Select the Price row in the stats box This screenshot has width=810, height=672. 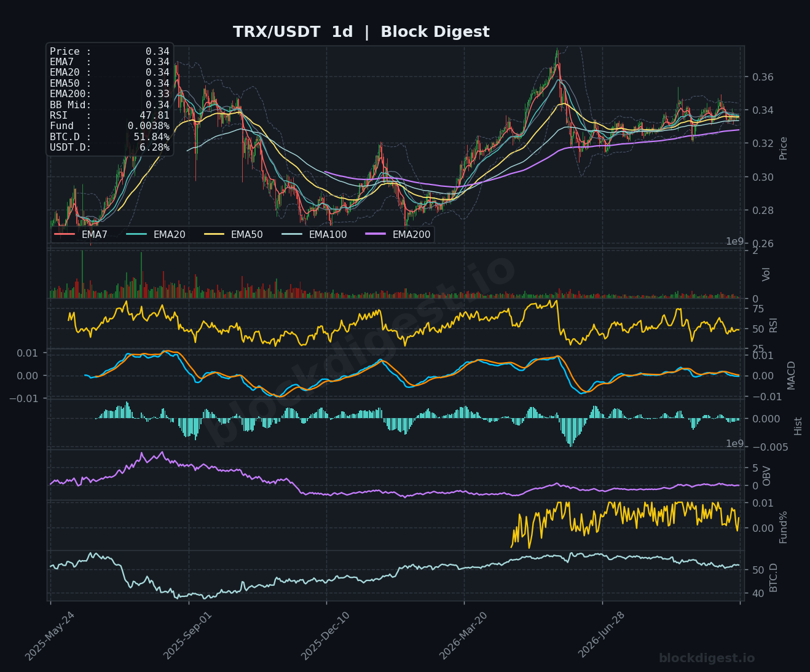109,52
